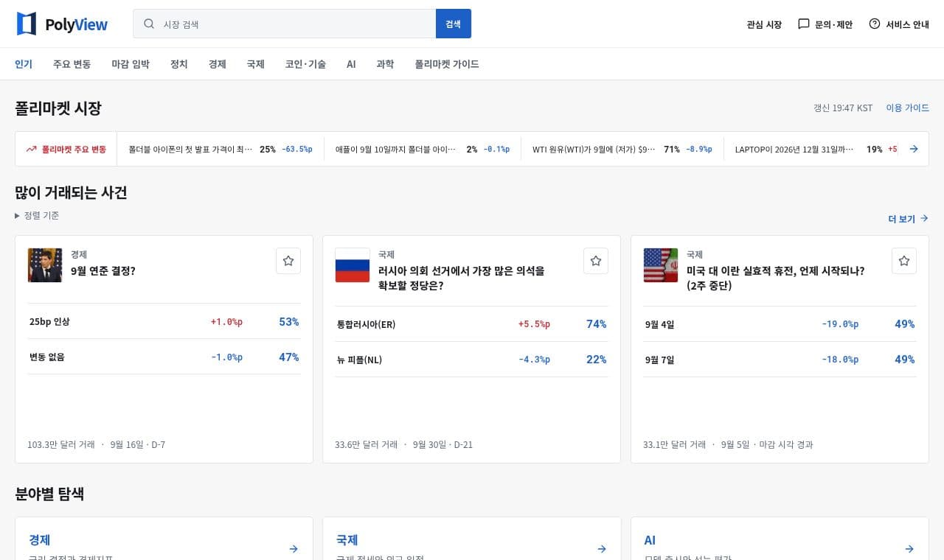Image resolution: width=944 pixels, height=560 pixels.
Task: Click the US-Iran flag thumbnail
Action: click(661, 265)
